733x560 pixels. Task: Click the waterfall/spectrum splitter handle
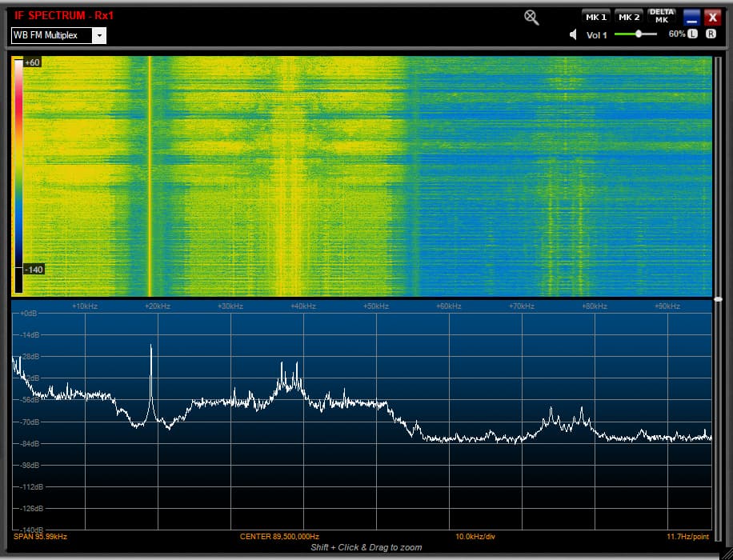coord(718,299)
